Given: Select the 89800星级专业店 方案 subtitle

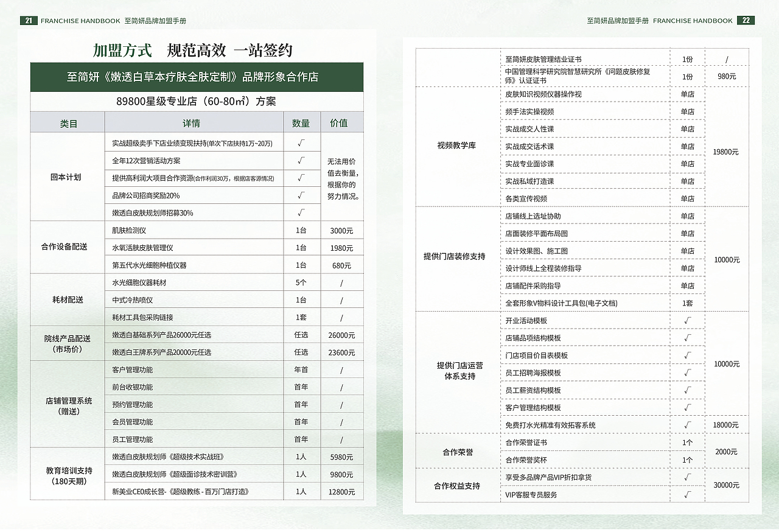Looking at the screenshot, I should pos(197,102).
